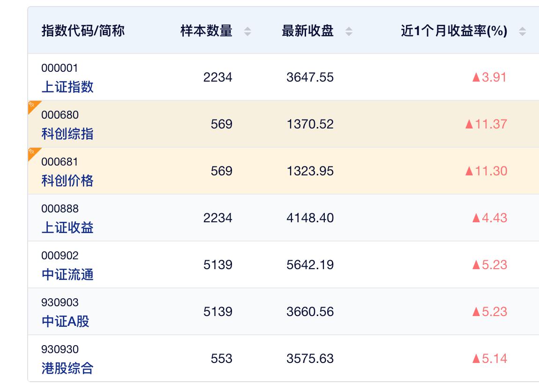Click closing value 4148.40 cell

point(310,218)
